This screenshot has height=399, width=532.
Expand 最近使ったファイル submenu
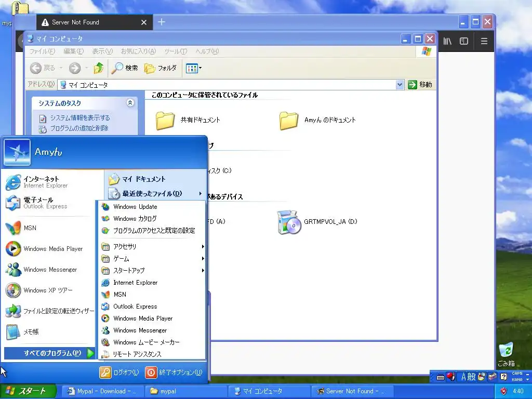[x=155, y=194]
